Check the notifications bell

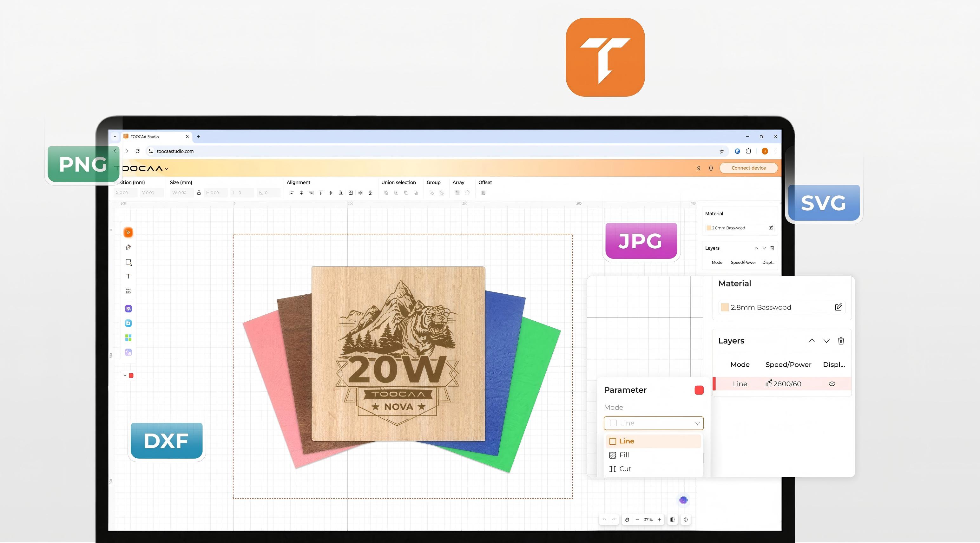tap(711, 168)
